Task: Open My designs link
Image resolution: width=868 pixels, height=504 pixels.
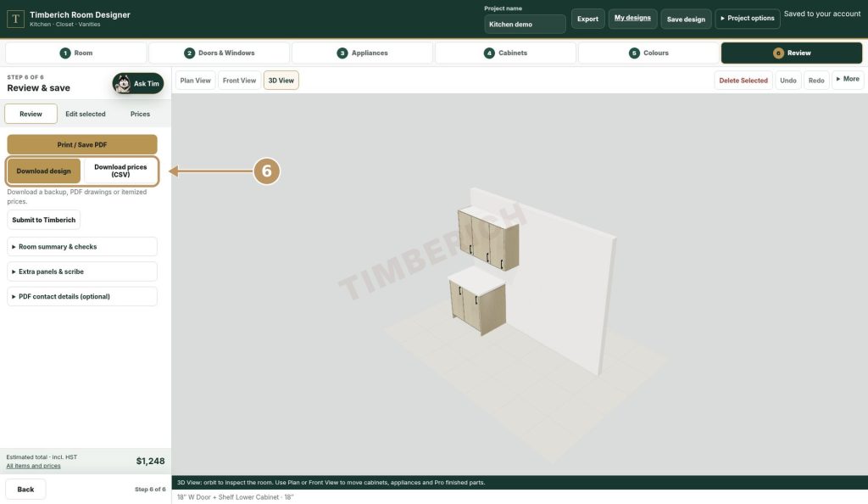Action: pos(632,19)
